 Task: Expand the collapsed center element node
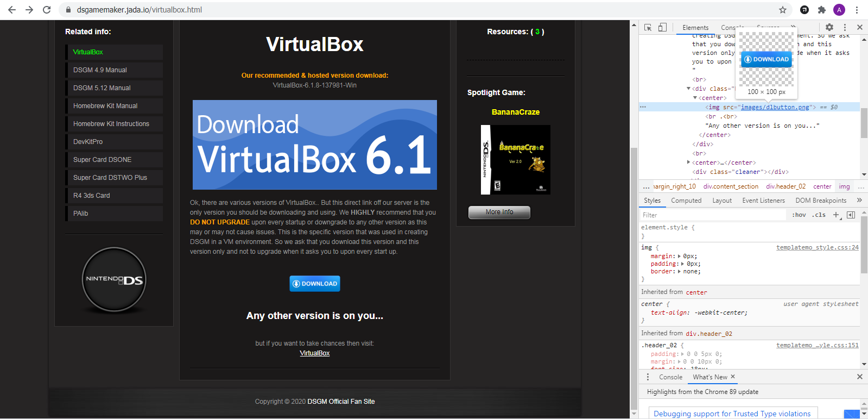pos(689,162)
